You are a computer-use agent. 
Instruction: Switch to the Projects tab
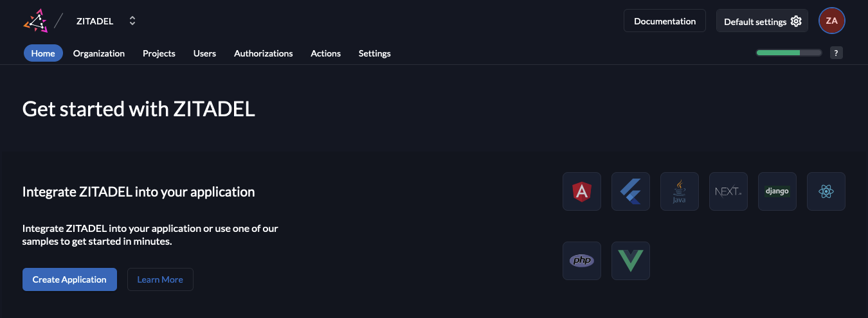point(159,53)
